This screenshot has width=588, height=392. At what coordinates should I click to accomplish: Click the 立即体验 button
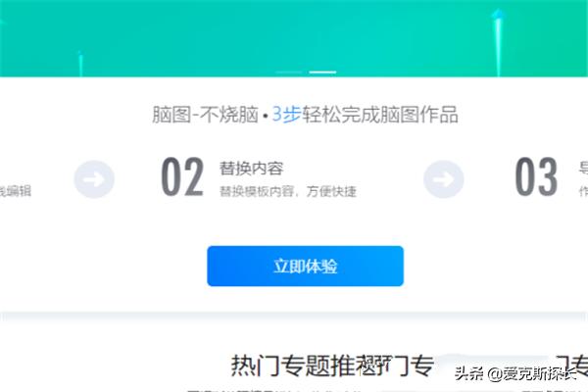305,266
